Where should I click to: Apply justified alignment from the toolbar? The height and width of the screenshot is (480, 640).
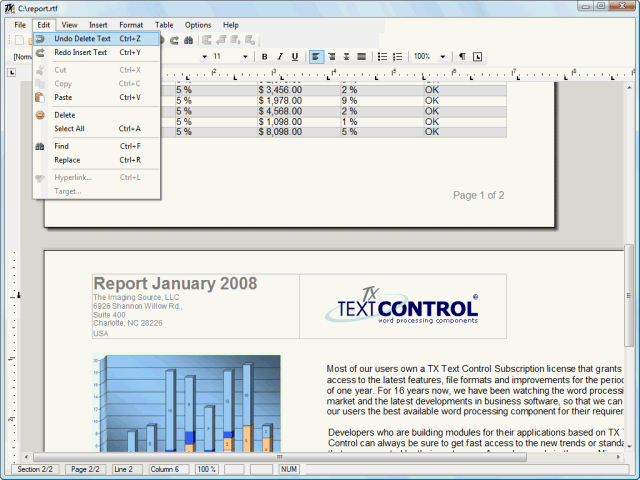coord(360,57)
